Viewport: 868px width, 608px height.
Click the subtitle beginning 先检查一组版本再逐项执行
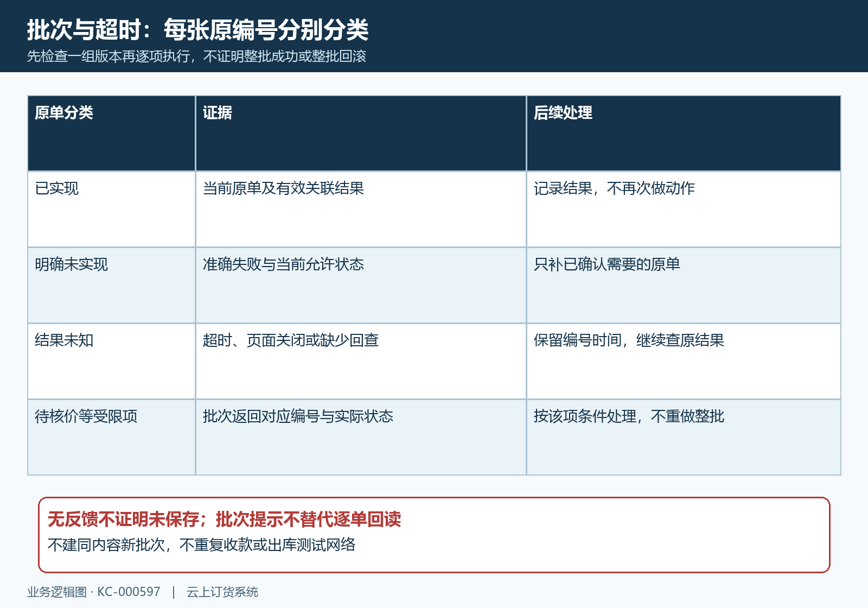coord(197,56)
